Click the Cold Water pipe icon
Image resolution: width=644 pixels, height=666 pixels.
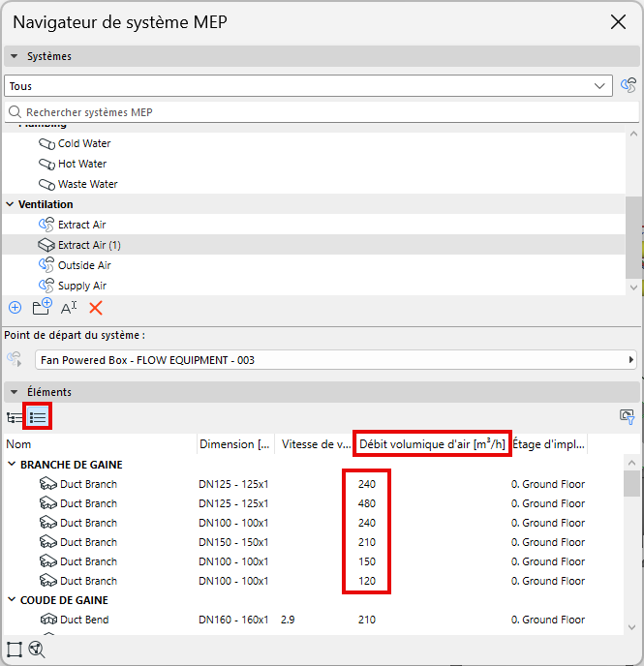pos(46,144)
